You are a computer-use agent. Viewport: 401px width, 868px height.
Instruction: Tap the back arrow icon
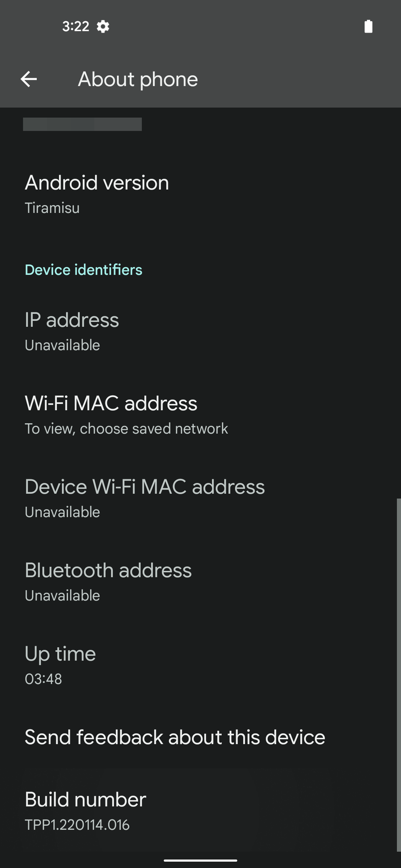(29, 79)
